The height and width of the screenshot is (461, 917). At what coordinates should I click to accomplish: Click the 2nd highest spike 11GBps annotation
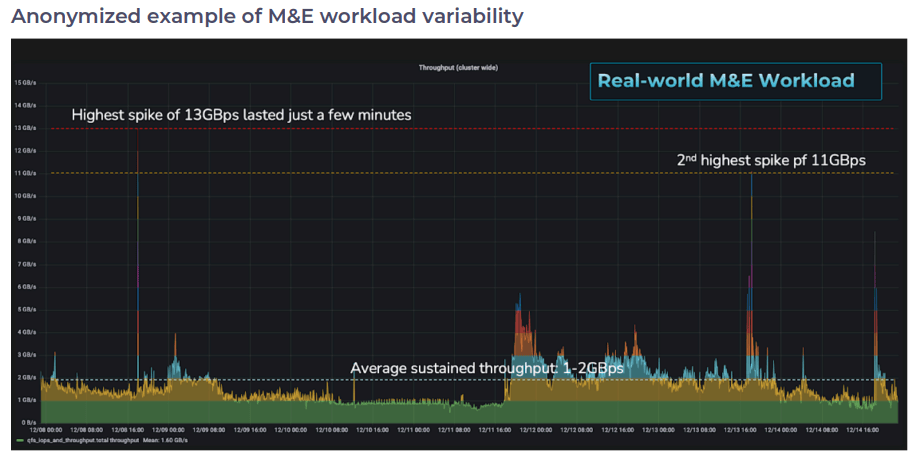tap(770, 160)
